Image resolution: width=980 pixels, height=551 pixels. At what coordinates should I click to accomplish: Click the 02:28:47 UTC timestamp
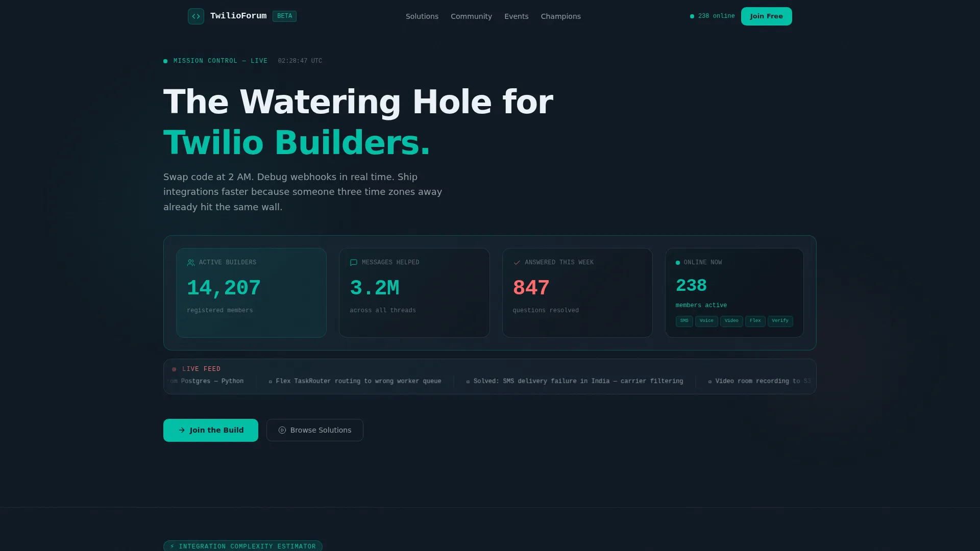(300, 61)
